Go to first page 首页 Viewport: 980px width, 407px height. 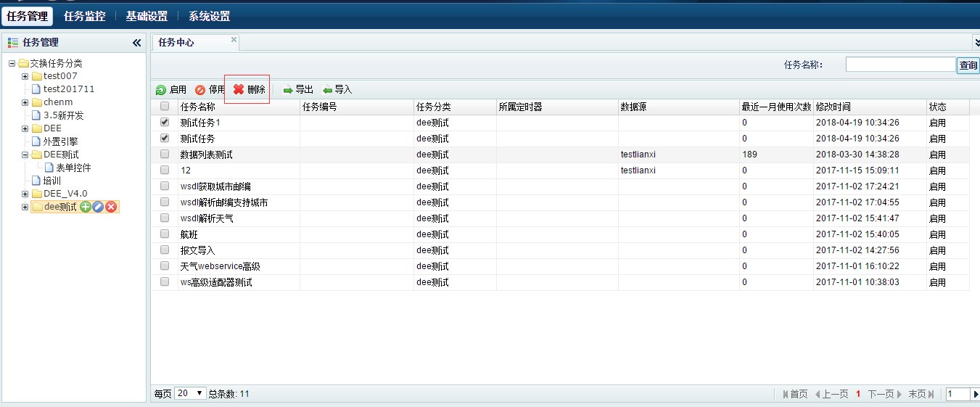click(x=795, y=394)
